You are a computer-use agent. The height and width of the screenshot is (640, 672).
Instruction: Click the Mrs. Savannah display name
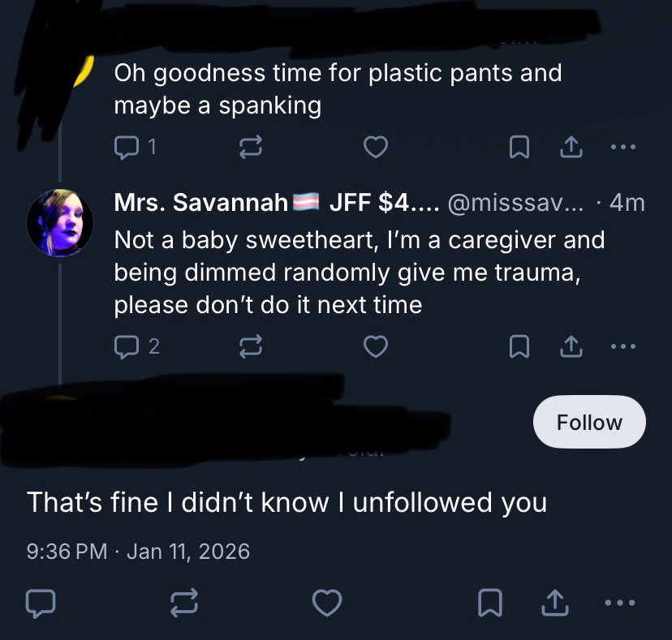coord(200,203)
